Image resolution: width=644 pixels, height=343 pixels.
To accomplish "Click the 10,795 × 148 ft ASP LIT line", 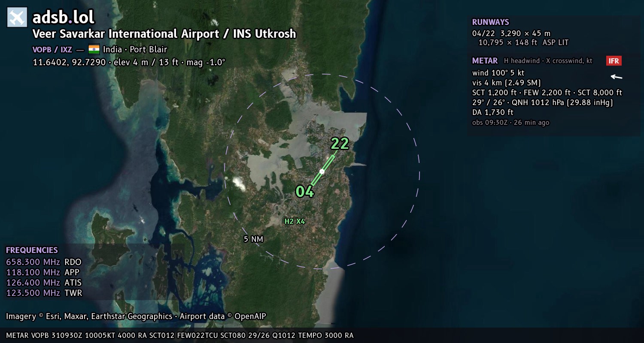I will click(523, 43).
